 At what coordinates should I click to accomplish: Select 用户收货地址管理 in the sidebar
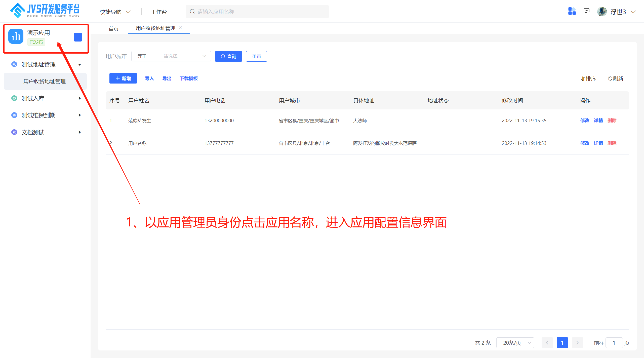point(45,81)
